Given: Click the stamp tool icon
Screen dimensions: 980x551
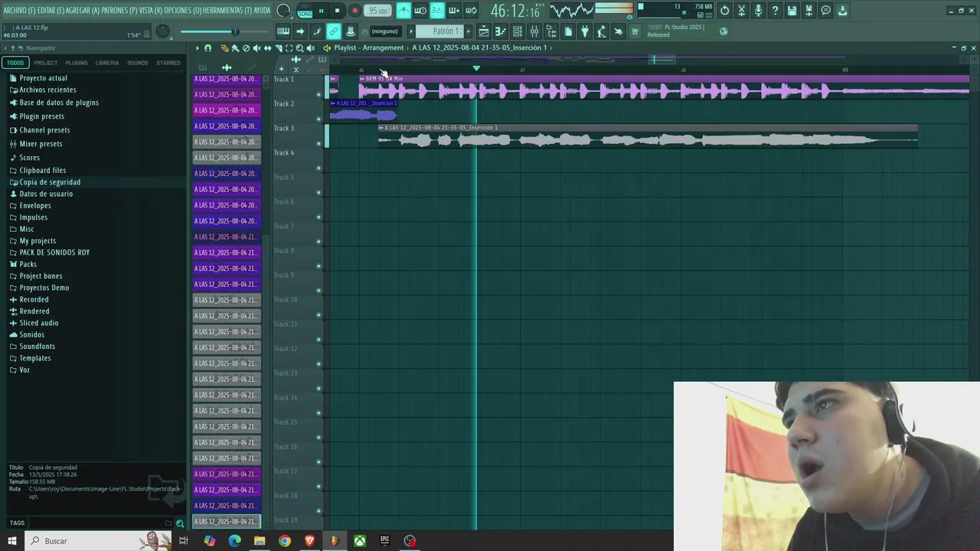Looking at the screenshot, I should 351,31.
